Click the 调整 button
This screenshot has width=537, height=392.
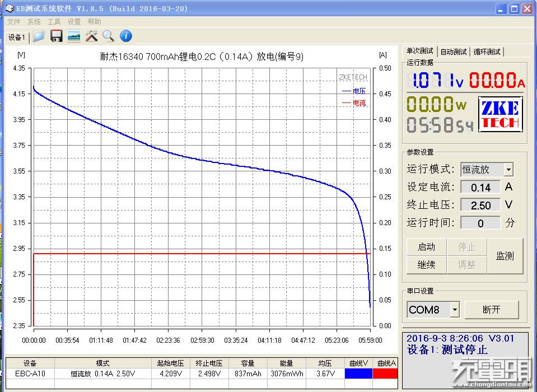[466, 265]
